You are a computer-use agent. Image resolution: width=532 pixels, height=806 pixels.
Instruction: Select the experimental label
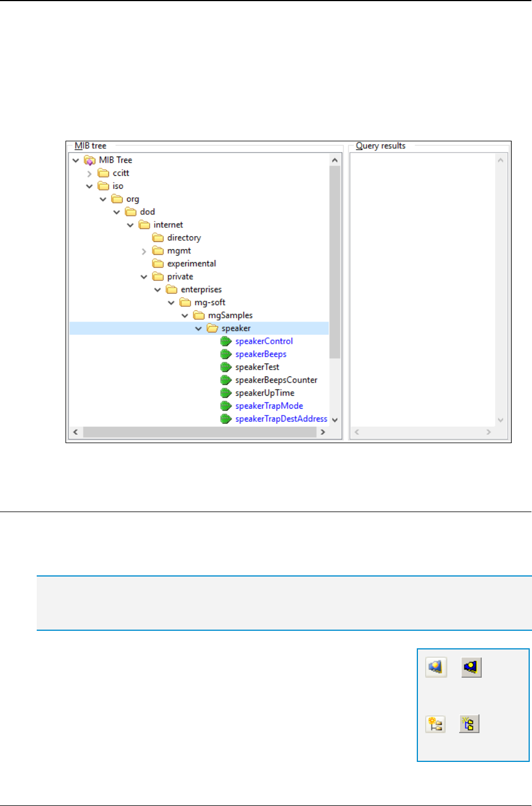(191, 264)
